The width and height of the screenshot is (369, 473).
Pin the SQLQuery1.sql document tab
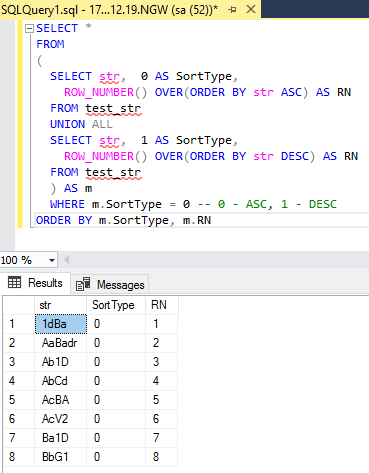coord(232,10)
